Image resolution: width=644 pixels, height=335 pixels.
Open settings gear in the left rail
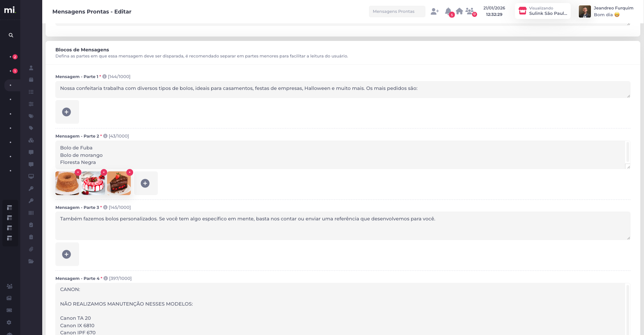tap(9, 322)
